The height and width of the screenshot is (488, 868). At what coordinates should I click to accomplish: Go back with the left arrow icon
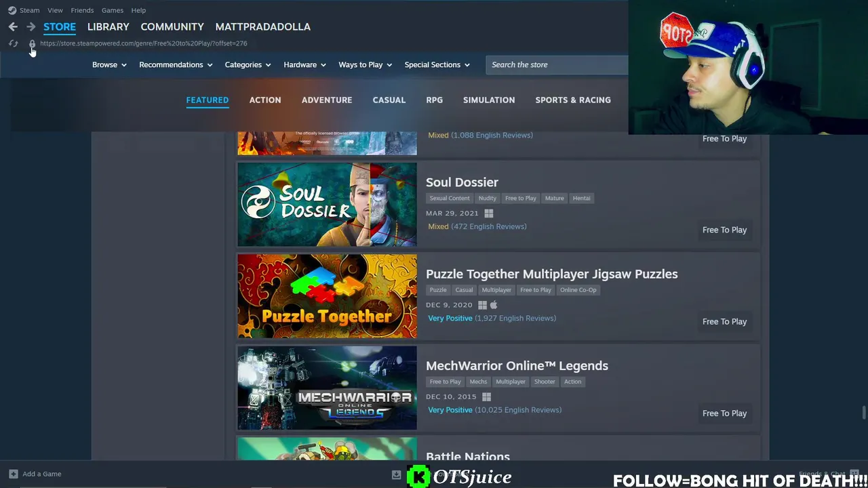tap(13, 26)
